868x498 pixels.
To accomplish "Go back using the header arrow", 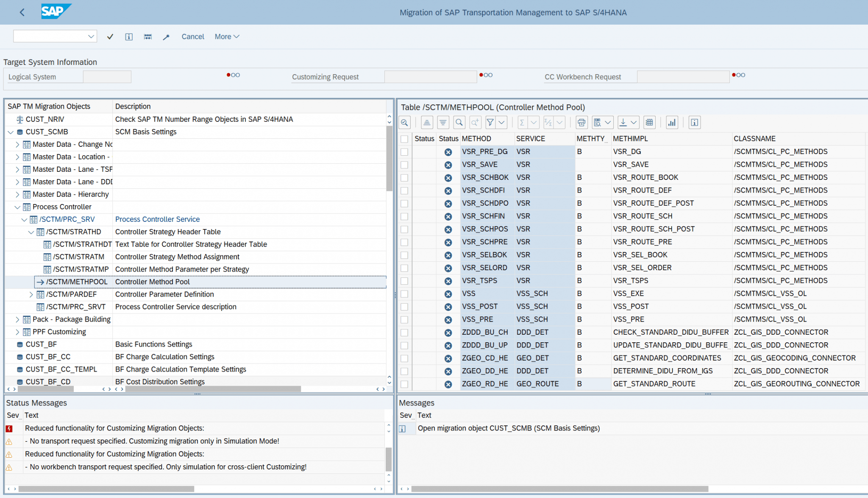I will tap(22, 12).
